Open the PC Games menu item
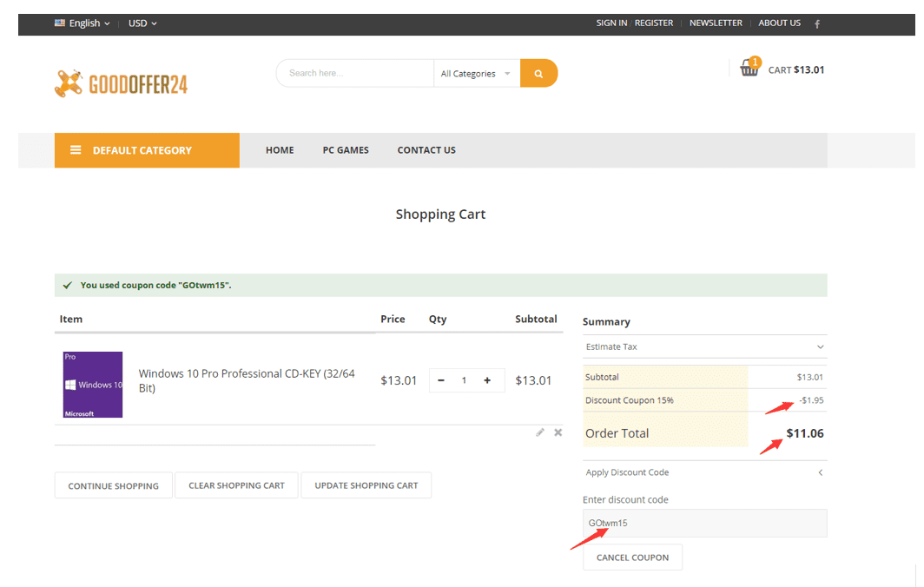Viewport: 924px width, 587px height. tap(346, 150)
